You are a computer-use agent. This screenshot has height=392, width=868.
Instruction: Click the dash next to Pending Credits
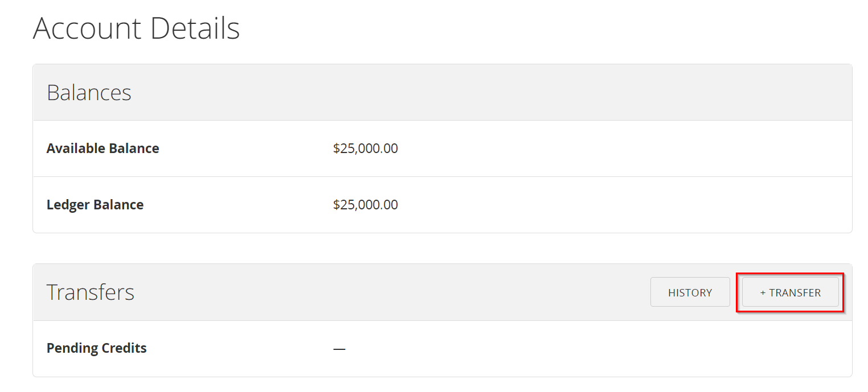pos(338,348)
